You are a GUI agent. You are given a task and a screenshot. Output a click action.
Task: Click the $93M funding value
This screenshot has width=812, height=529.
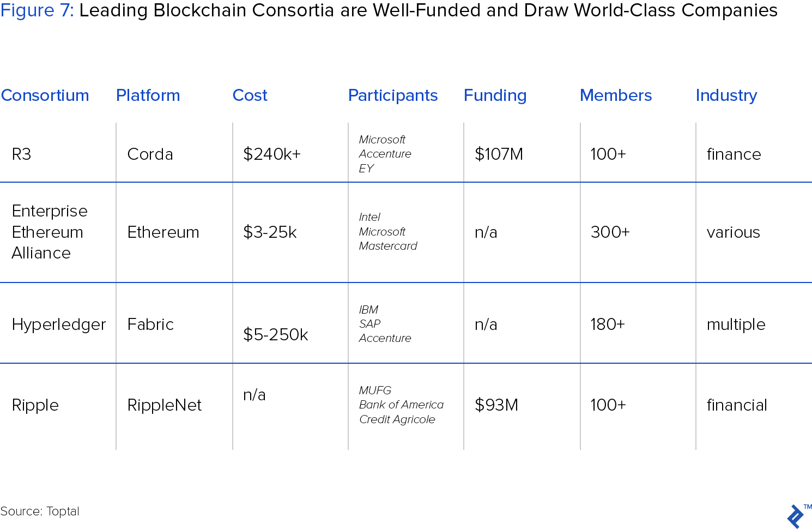coord(496,405)
